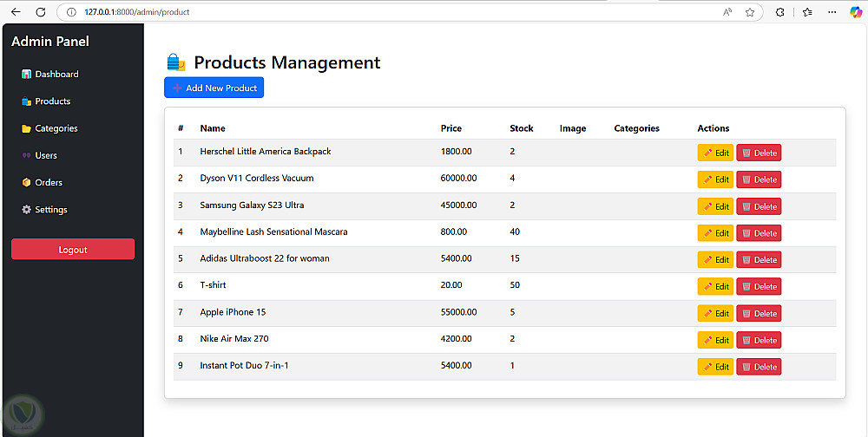
Task: Edit the Apple iPhone 15 row
Action: coord(715,314)
